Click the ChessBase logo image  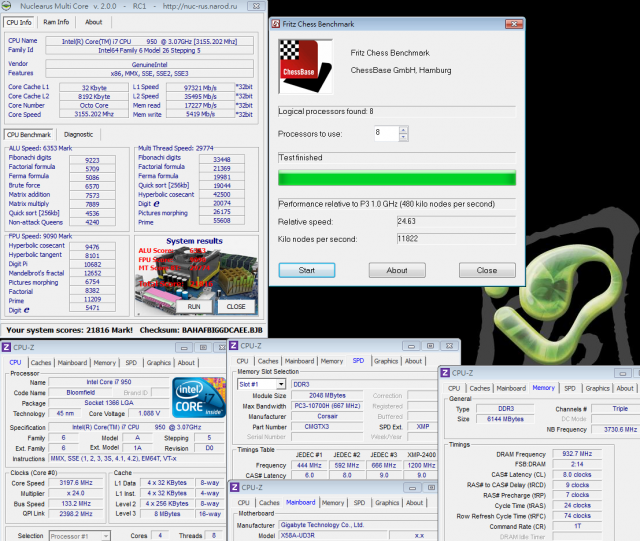click(x=305, y=67)
